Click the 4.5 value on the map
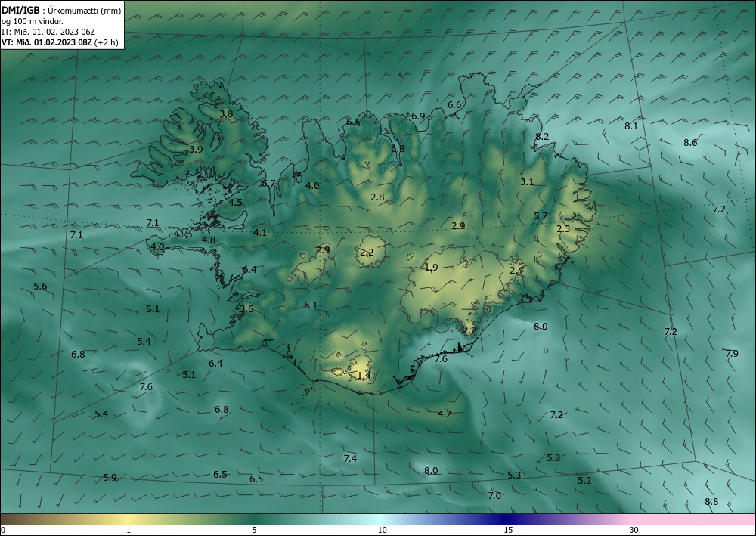756x536 pixels. 235,203
